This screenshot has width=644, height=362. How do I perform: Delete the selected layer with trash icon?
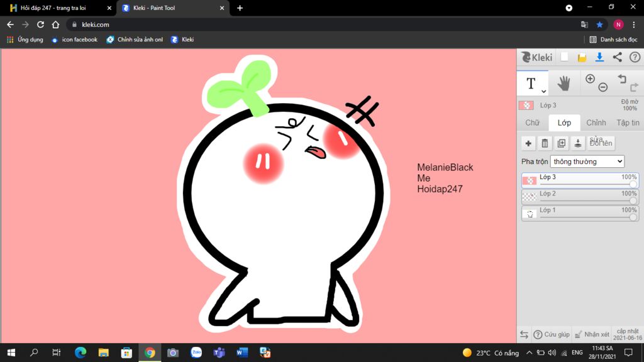(x=545, y=143)
